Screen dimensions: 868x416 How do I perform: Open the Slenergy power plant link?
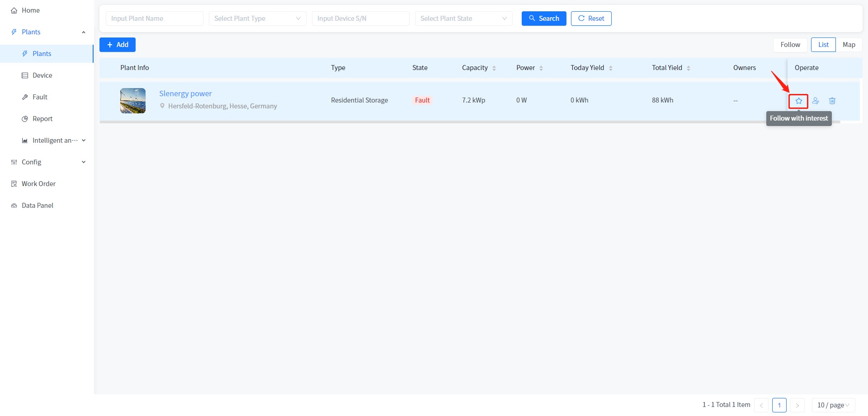[x=185, y=93]
